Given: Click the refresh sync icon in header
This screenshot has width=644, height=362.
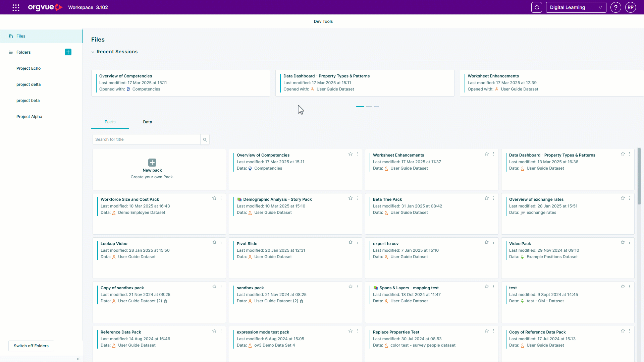Looking at the screenshot, I should point(536,7).
